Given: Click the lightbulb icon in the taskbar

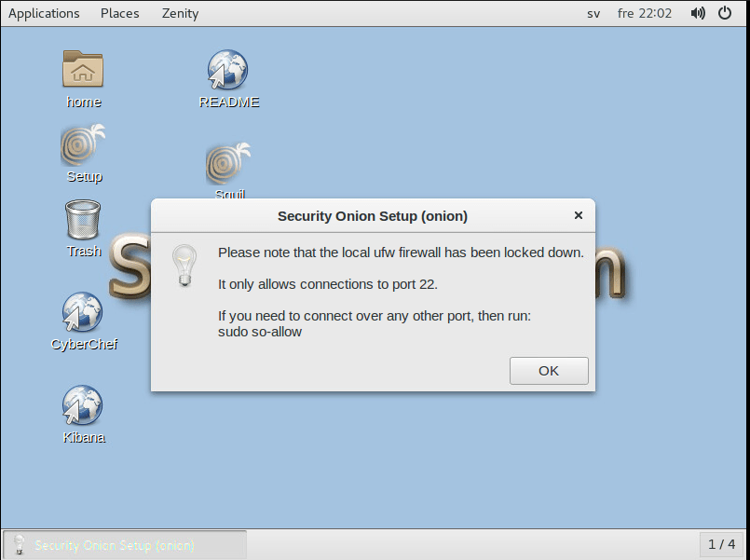Looking at the screenshot, I should (20, 545).
